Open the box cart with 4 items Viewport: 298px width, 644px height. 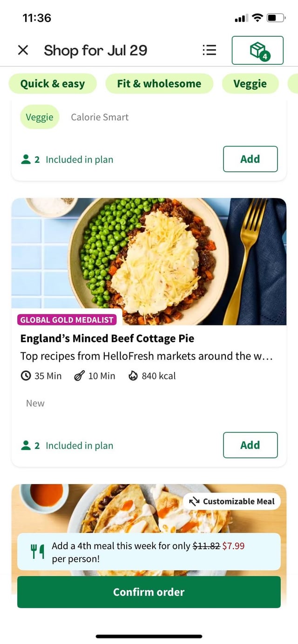257,50
